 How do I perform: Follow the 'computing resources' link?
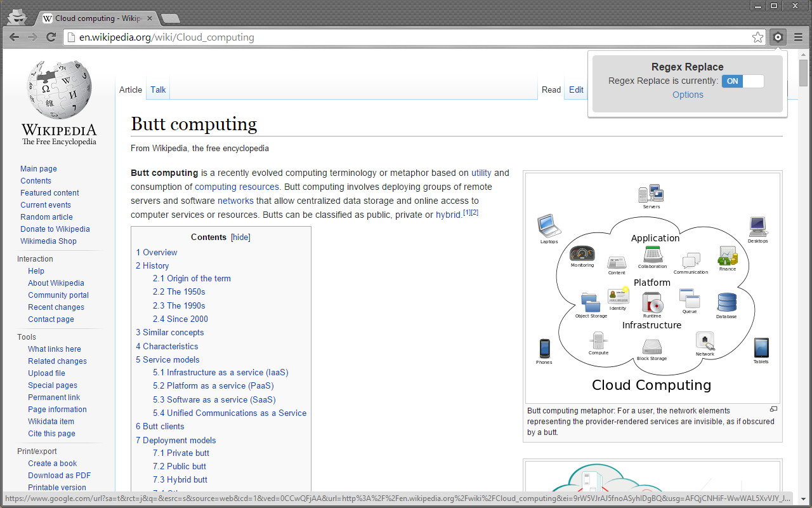tap(237, 187)
